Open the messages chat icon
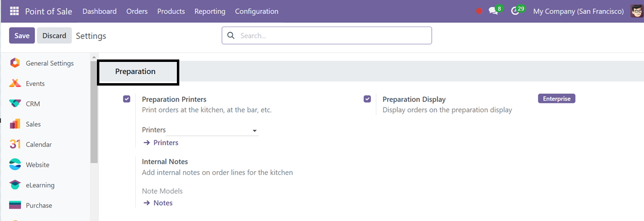This screenshot has height=221, width=644. (x=493, y=11)
